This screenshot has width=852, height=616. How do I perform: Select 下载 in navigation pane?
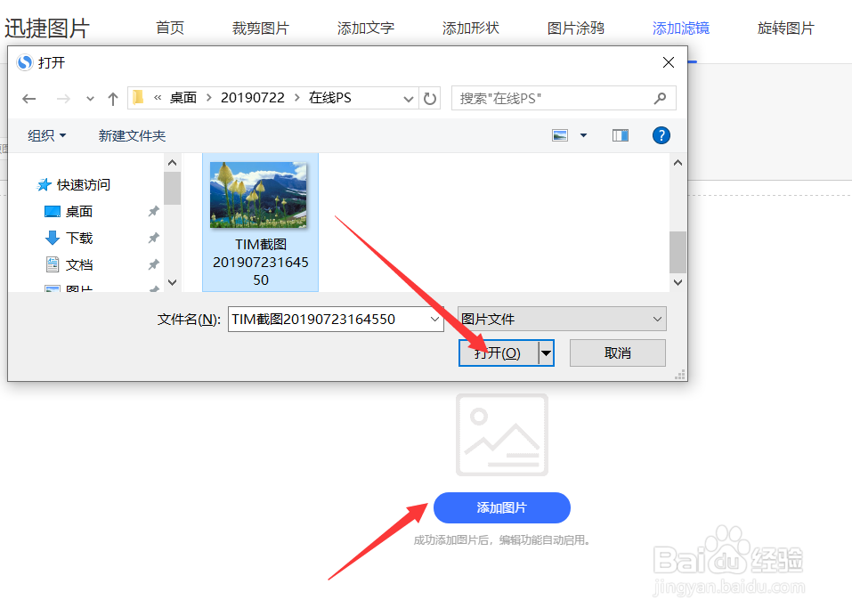[69, 238]
